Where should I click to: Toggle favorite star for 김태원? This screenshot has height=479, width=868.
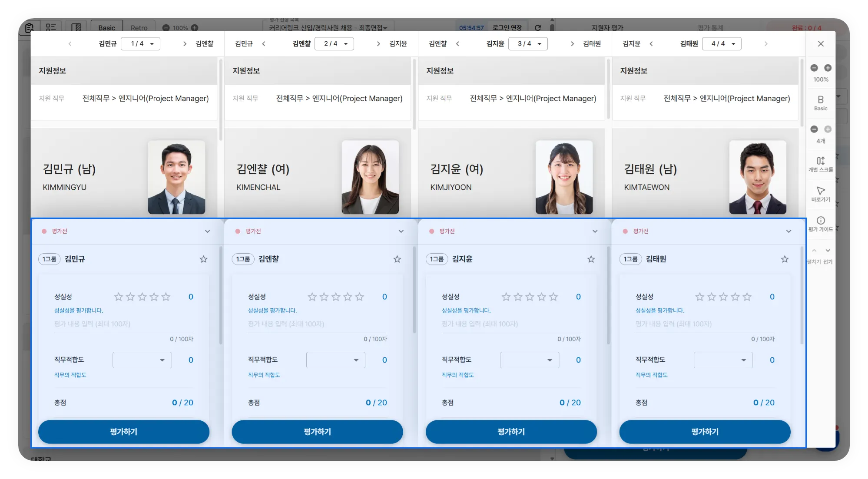coord(784,259)
